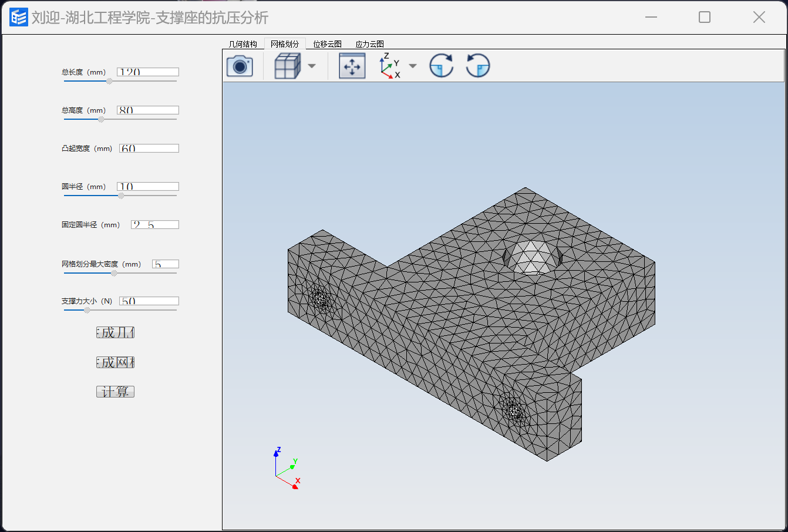Adjust the 总长度 slider handle
Screen dimensions: 788x532
click(x=109, y=81)
